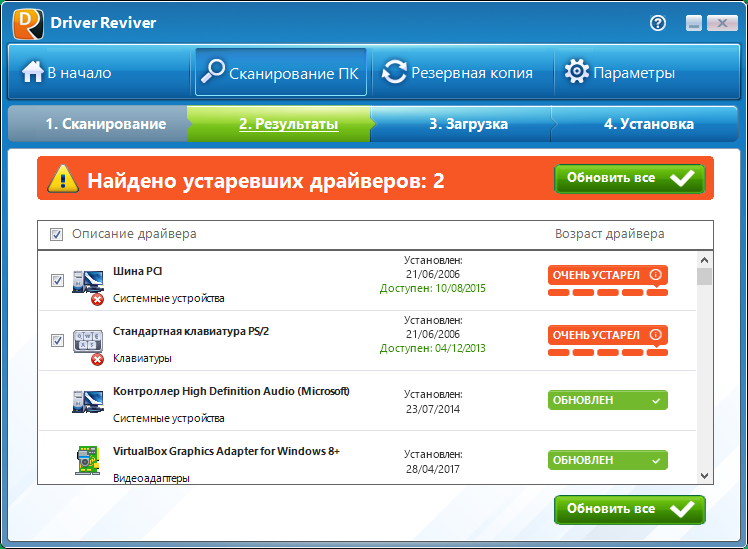Select step 2. Результаты
The image size is (748, 549).
click(x=279, y=124)
